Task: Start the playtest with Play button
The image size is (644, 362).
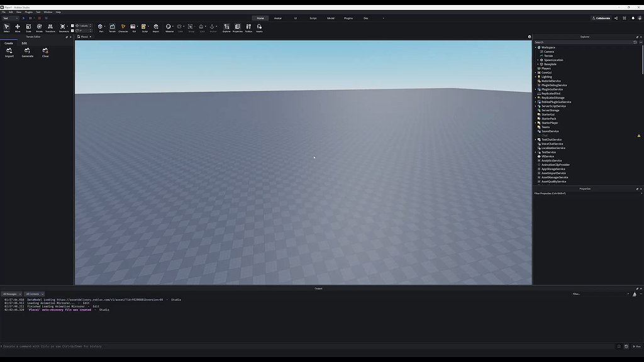Action: pos(23,18)
